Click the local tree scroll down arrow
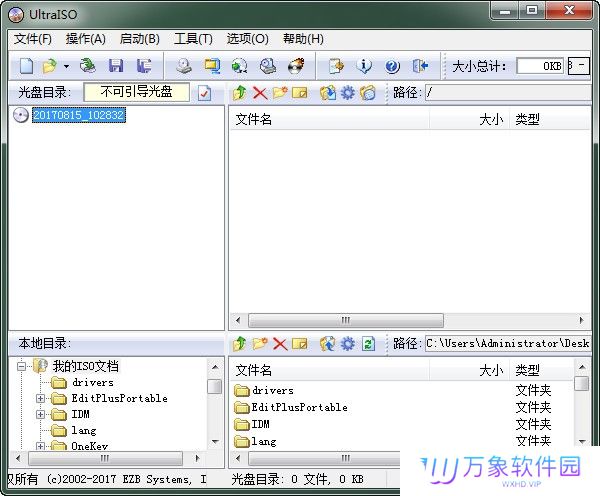Viewport: 600px width, 496px height. pyautogui.click(x=215, y=442)
